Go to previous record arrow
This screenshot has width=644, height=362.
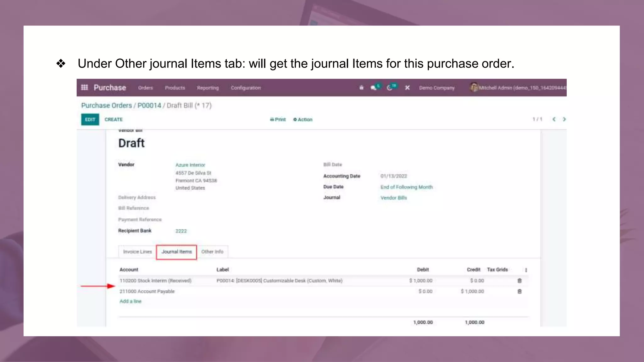[x=554, y=119]
